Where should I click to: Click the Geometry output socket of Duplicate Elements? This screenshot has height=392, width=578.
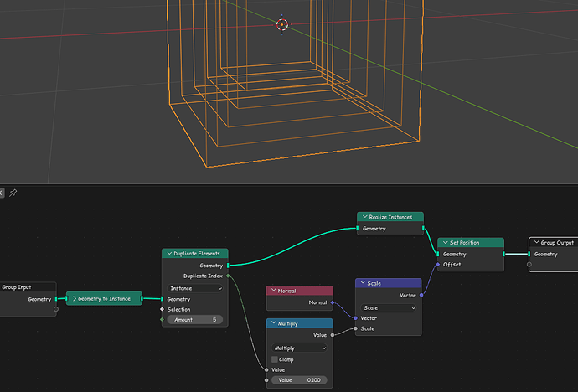pos(228,266)
